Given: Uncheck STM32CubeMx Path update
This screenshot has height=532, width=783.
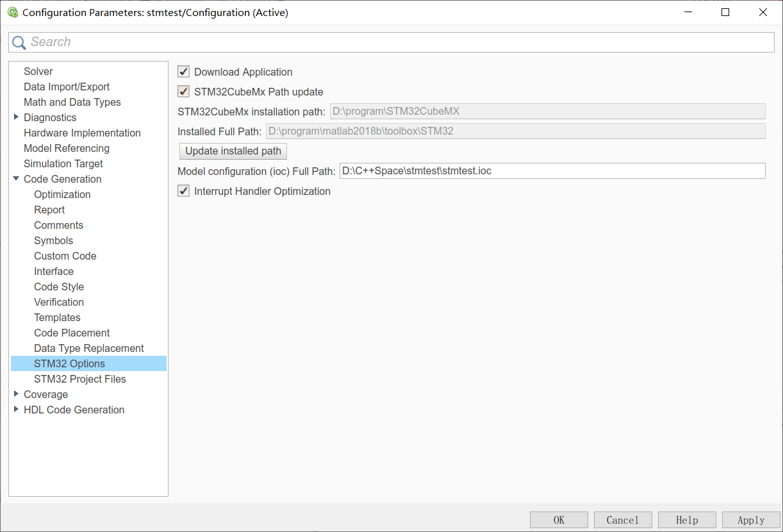Looking at the screenshot, I should click(x=184, y=92).
